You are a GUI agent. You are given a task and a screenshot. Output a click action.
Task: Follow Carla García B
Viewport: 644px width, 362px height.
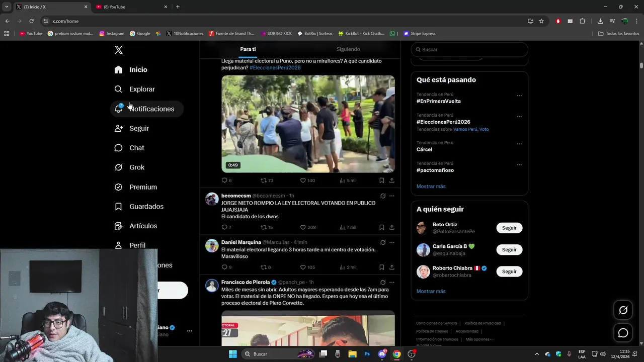tap(509, 250)
